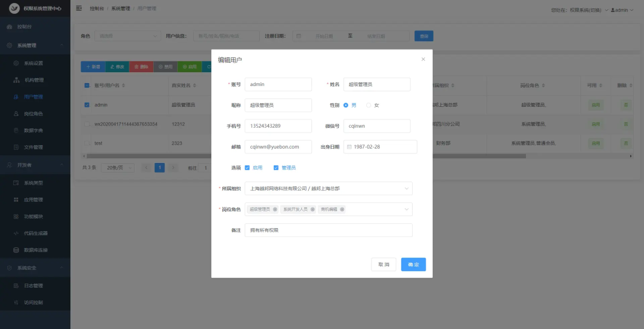Remove the 商机编辑 role tag
Screen dimensions: 644x329
342,210
